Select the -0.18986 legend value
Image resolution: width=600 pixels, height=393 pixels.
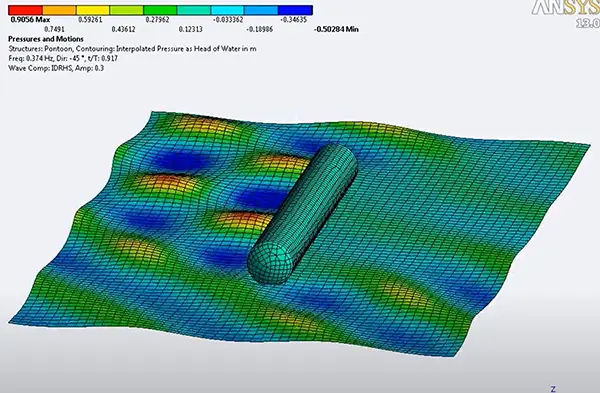coord(260,29)
